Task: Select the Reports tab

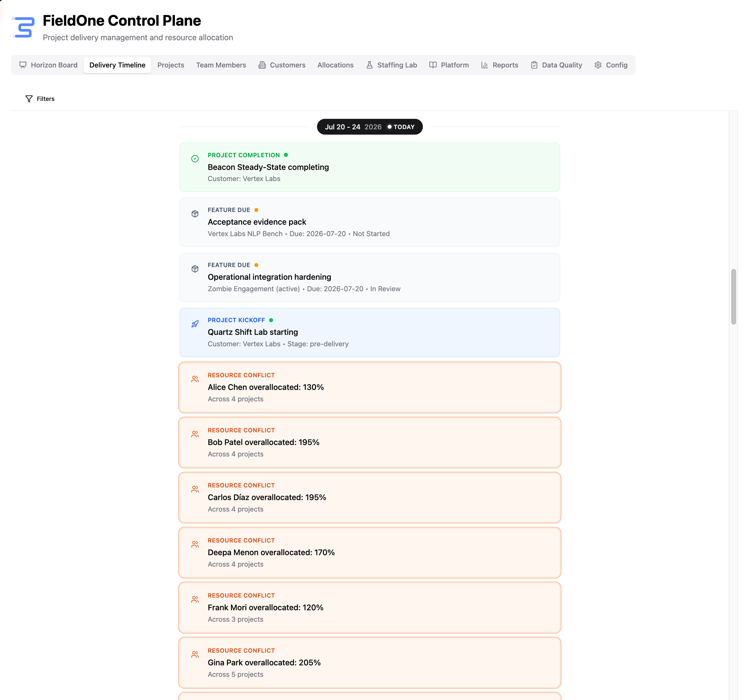Action: click(x=499, y=65)
